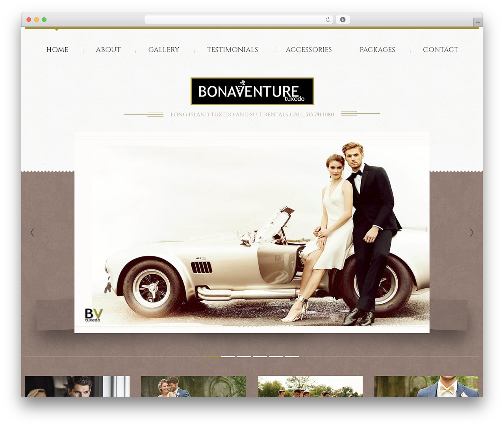Advance to the next slide arrow
The height and width of the screenshot is (427, 504).
point(471,232)
